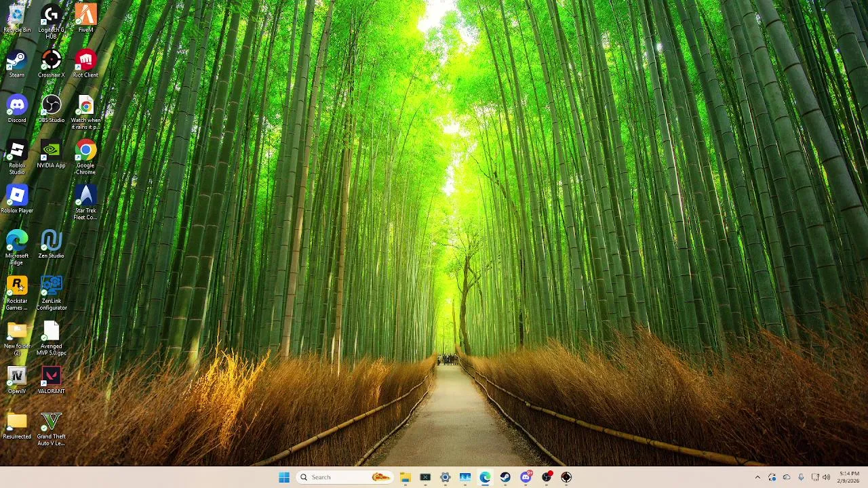The image size is (868, 488).
Task: Select the Roblox Player desktop icon
Action: (x=17, y=200)
